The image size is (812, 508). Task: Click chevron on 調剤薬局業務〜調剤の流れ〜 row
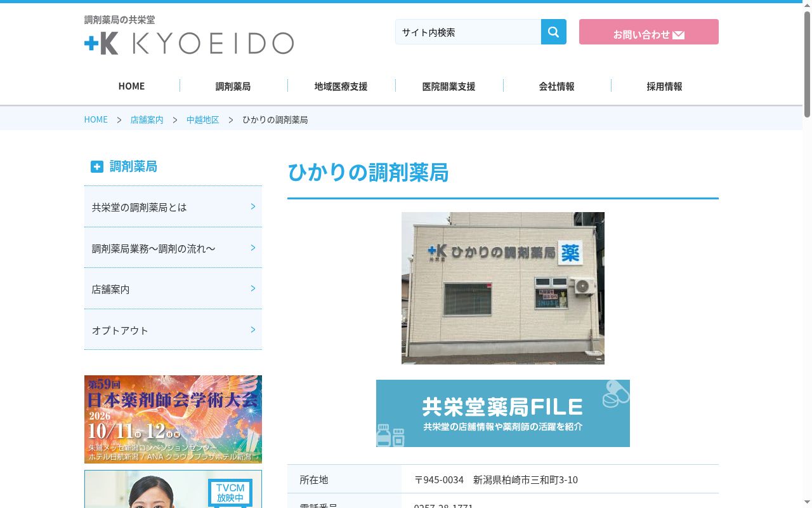pyautogui.click(x=253, y=248)
